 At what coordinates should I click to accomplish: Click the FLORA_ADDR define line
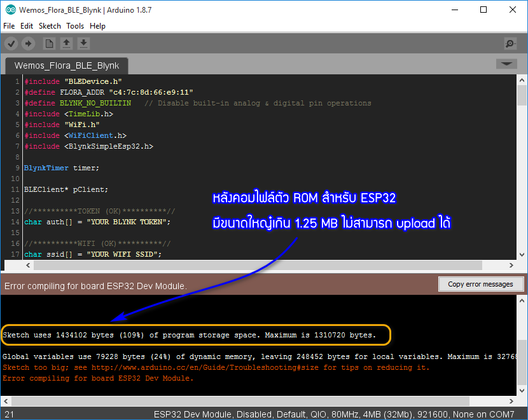tap(109, 92)
